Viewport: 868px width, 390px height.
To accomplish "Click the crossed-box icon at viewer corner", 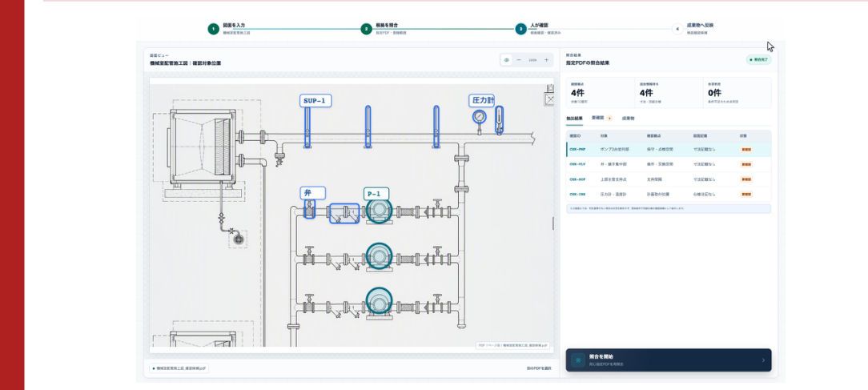I will 549,99.
